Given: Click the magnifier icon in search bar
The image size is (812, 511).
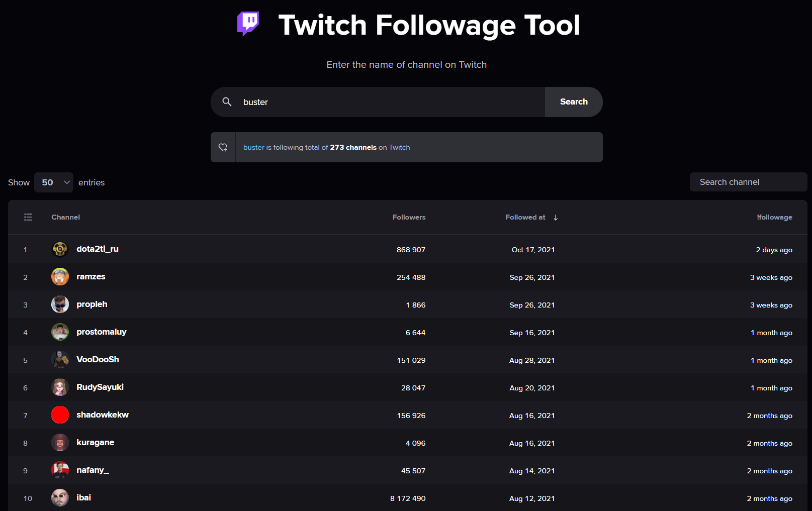Looking at the screenshot, I should 227,102.
